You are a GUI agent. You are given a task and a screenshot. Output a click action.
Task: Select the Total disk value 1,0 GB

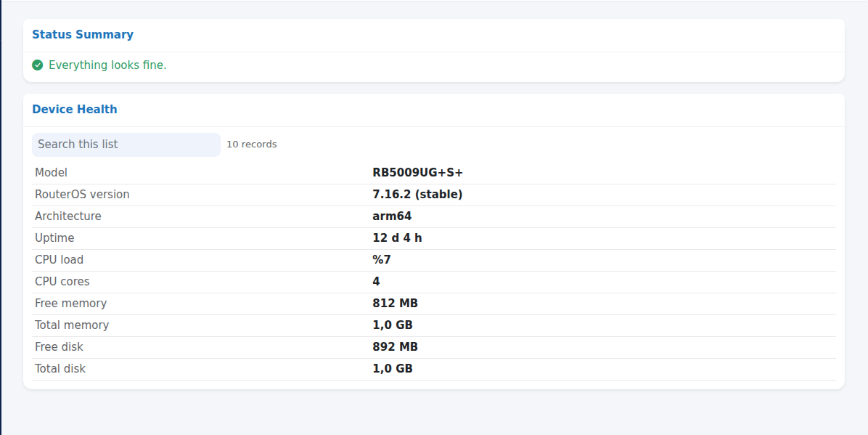pos(393,368)
